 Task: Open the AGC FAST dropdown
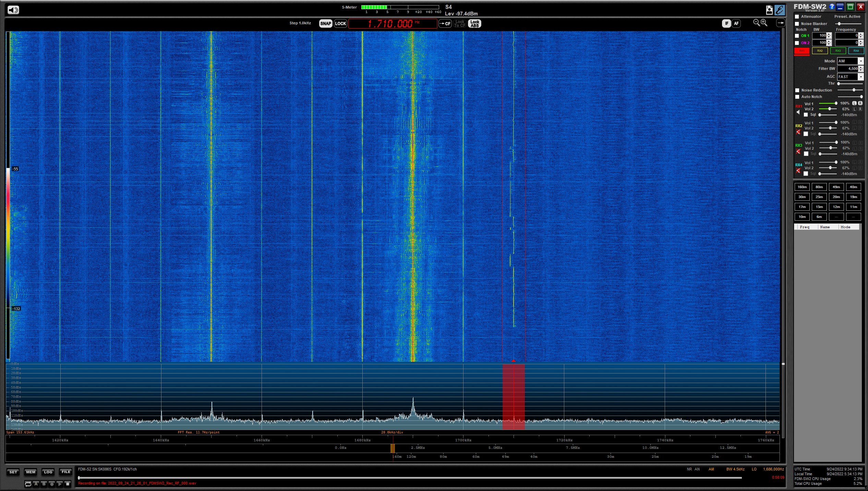(860, 77)
